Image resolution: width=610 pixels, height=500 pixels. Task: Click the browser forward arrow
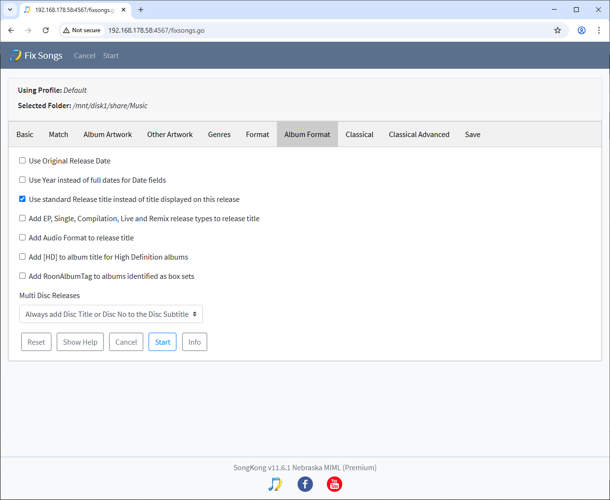point(28,30)
